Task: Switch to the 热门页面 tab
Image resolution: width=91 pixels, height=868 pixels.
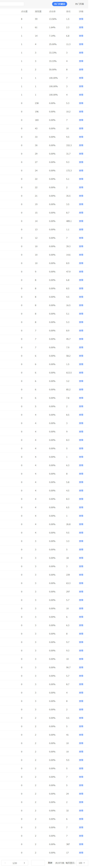Action: pos(80,4)
